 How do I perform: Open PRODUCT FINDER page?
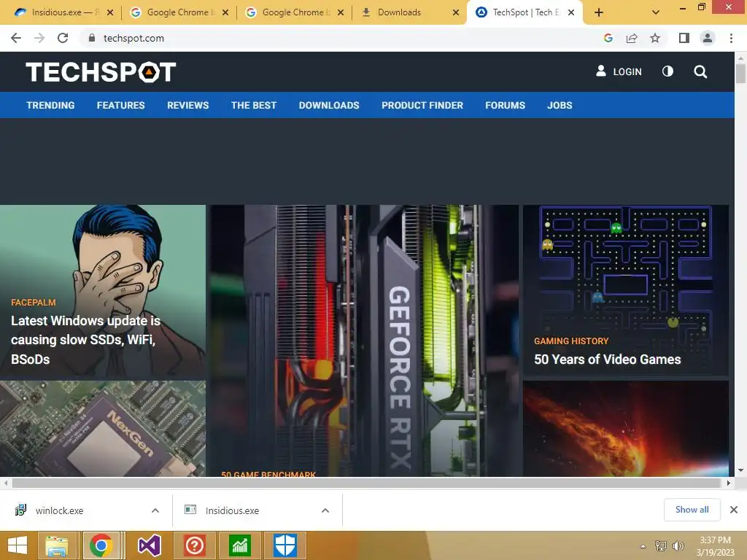422,105
